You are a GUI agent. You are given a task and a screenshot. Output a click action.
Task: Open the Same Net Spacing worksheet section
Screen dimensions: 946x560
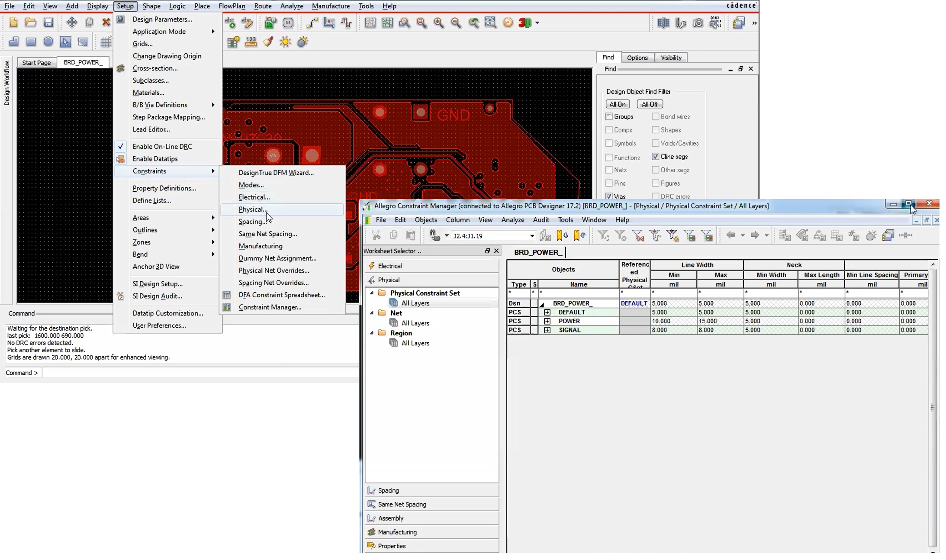[432, 504]
